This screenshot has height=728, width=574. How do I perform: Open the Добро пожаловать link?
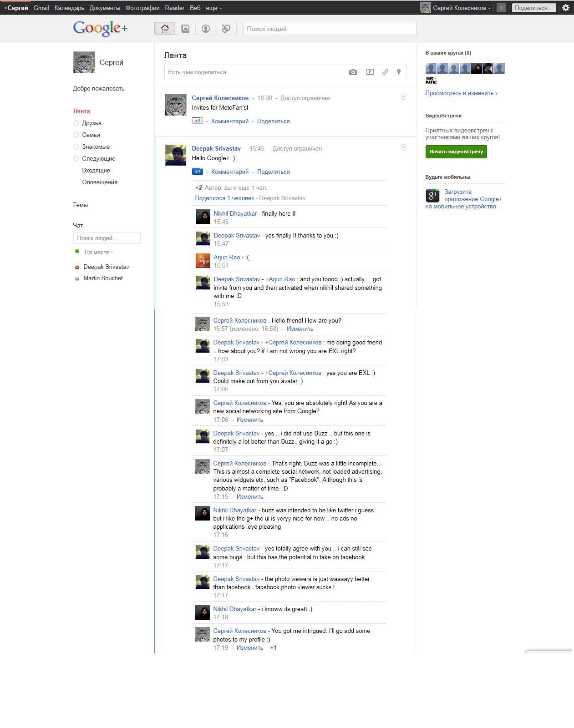click(99, 89)
